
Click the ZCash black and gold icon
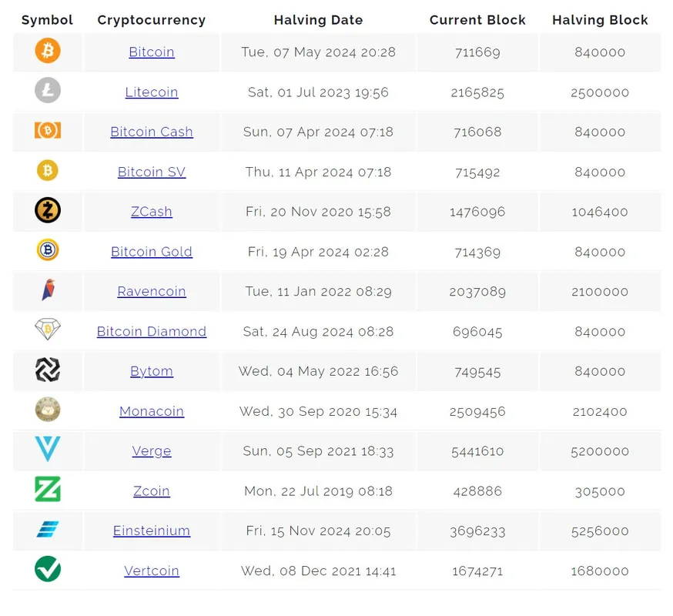point(48,210)
